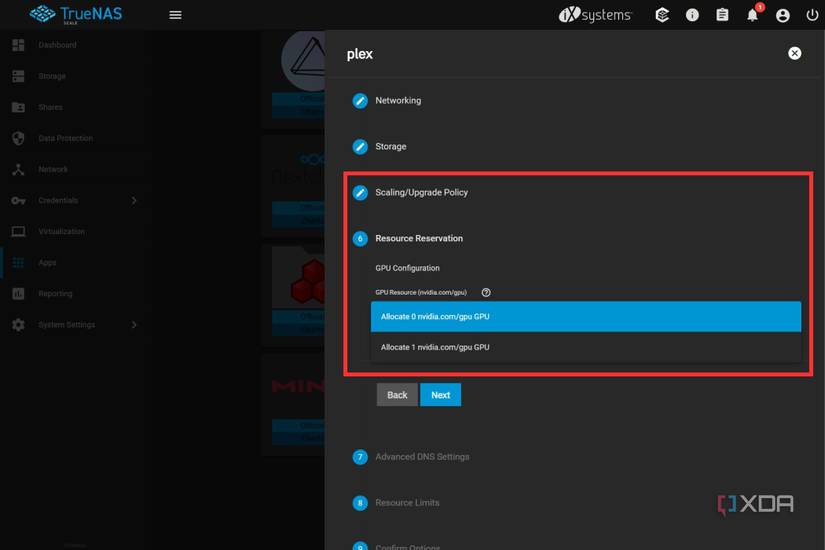
Task: Select Allocate 1 nvidia.com/gpu GPU option
Action: [586, 347]
